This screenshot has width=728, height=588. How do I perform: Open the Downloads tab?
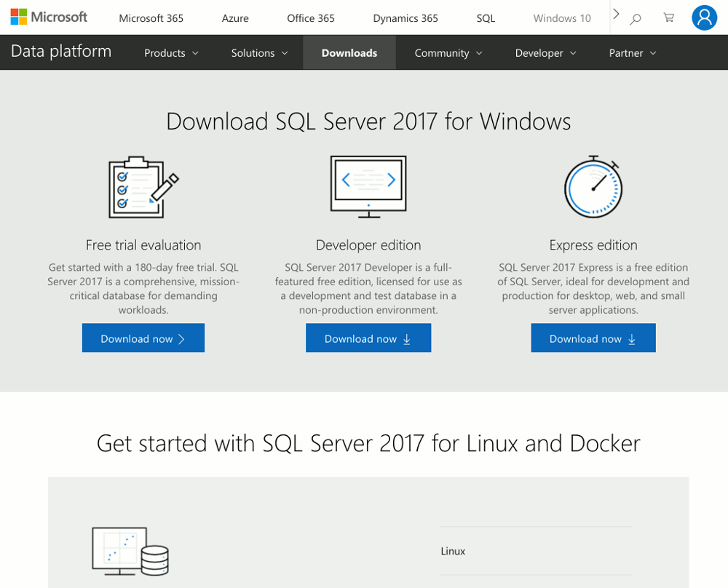click(x=349, y=53)
